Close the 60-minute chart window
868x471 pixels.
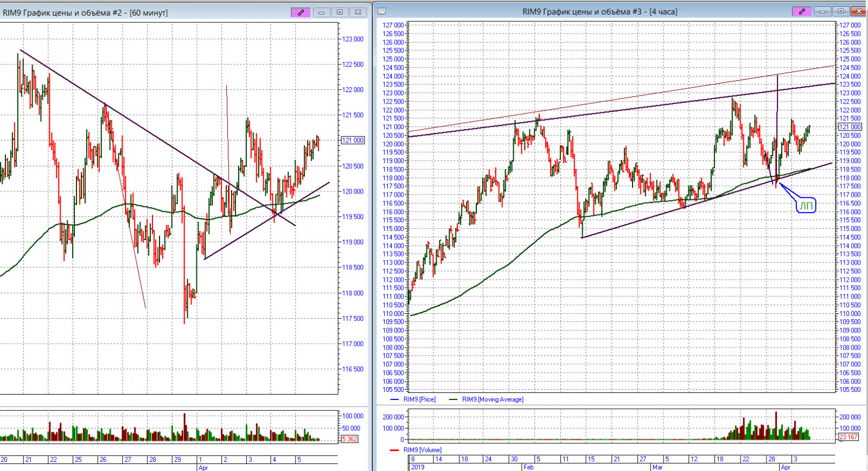(358, 12)
